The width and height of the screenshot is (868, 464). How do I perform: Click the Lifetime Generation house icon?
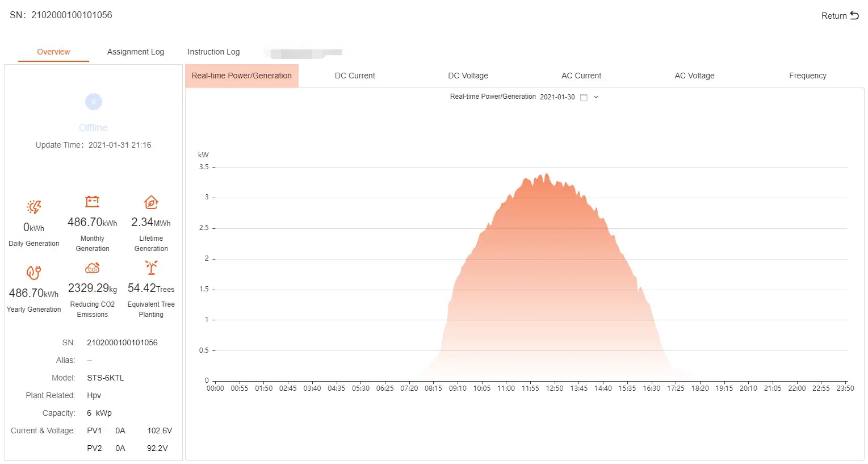click(x=151, y=202)
